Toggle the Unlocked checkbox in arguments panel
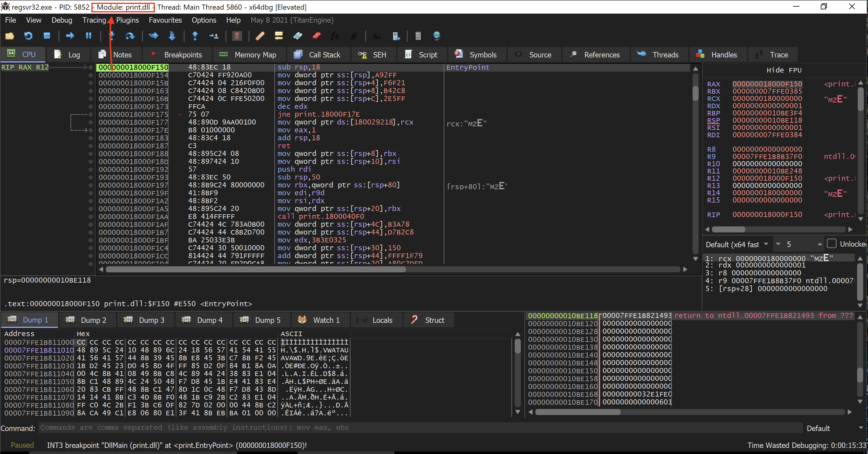This screenshot has height=454, width=868. [x=832, y=244]
